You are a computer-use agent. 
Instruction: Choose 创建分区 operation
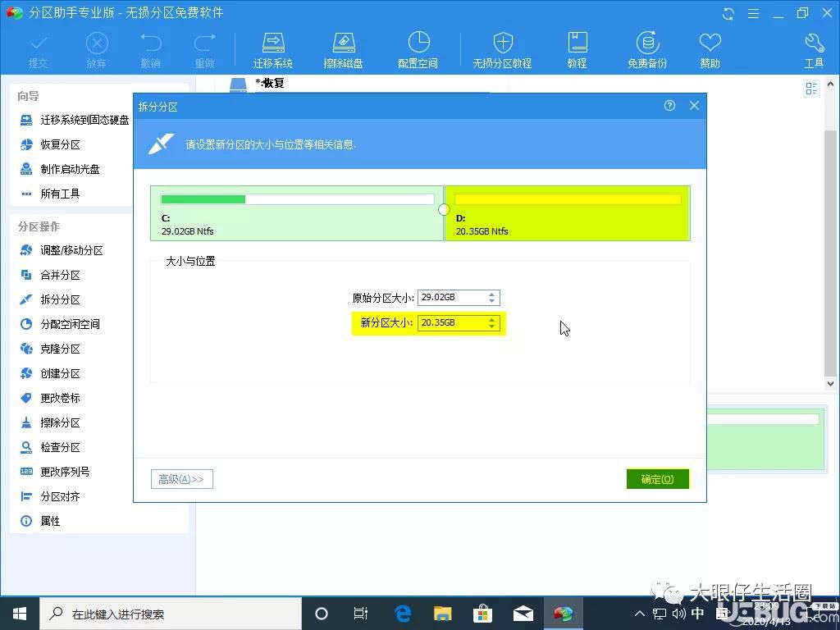tap(50, 374)
